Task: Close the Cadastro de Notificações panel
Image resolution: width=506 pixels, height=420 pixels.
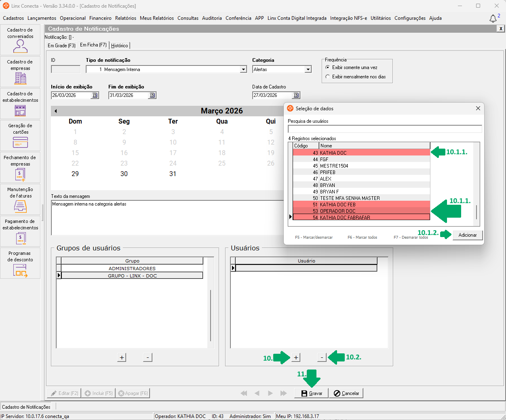Action: pos(501,29)
